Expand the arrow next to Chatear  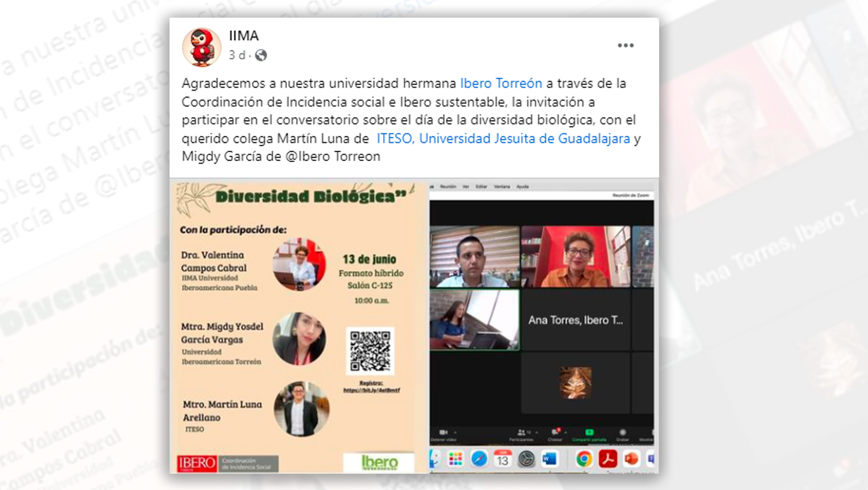(x=565, y=433)
